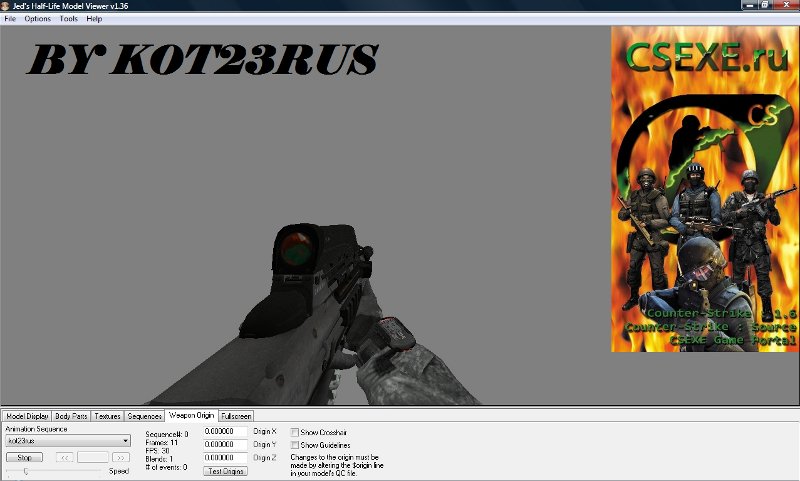Enable the Show Guidelines checkbox

(294, 445)
